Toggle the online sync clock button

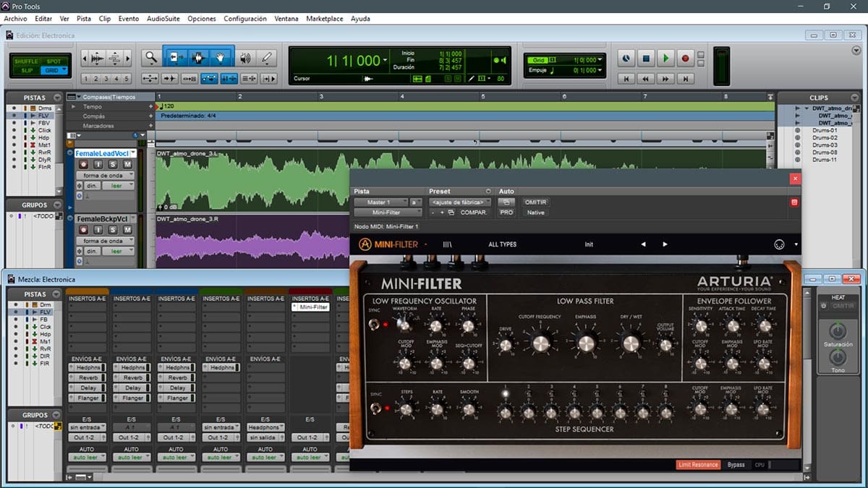click(626, 58)
